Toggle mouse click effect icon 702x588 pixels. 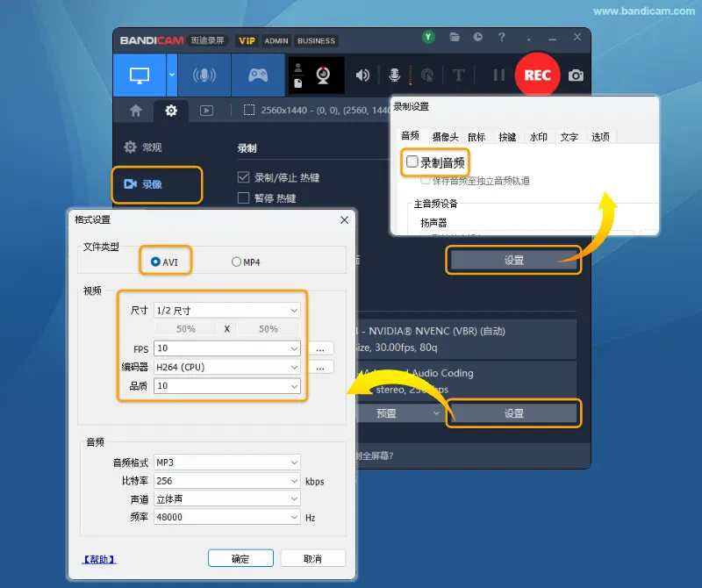point(427,75)
